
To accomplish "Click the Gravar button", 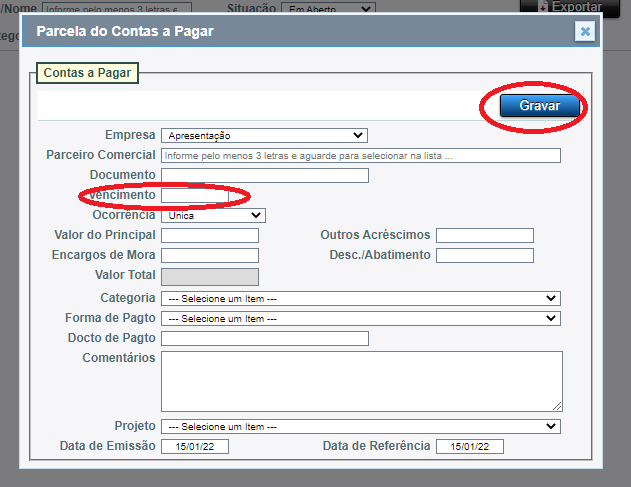I will pos(540,106).
